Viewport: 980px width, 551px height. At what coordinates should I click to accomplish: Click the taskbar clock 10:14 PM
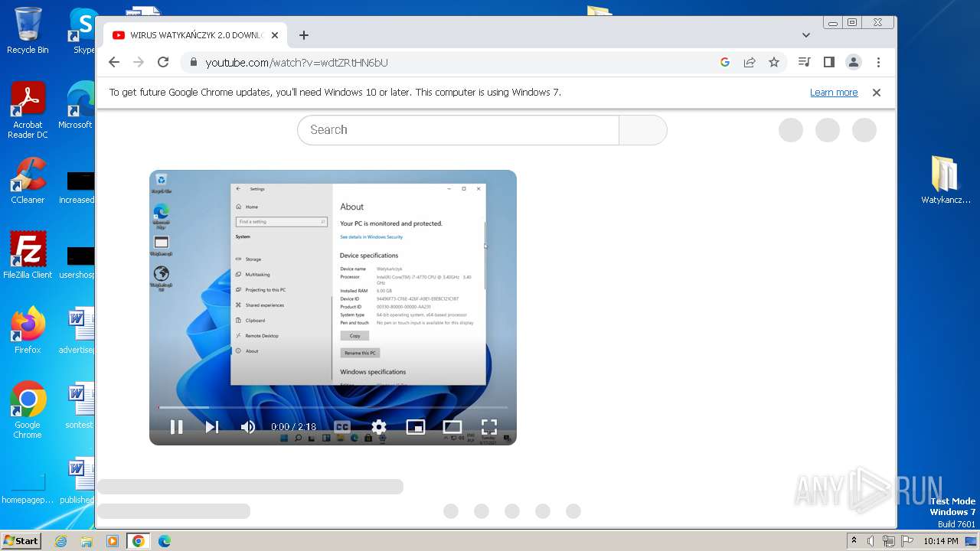pos(941,541)
